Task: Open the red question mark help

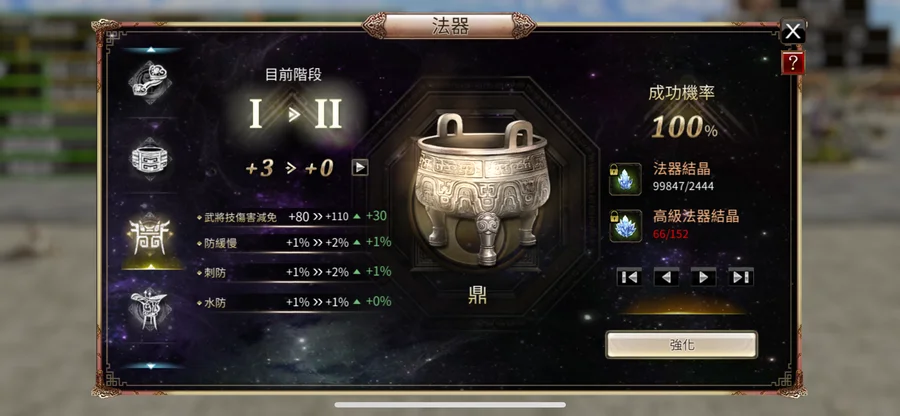Action: click(x=793, y=63)
